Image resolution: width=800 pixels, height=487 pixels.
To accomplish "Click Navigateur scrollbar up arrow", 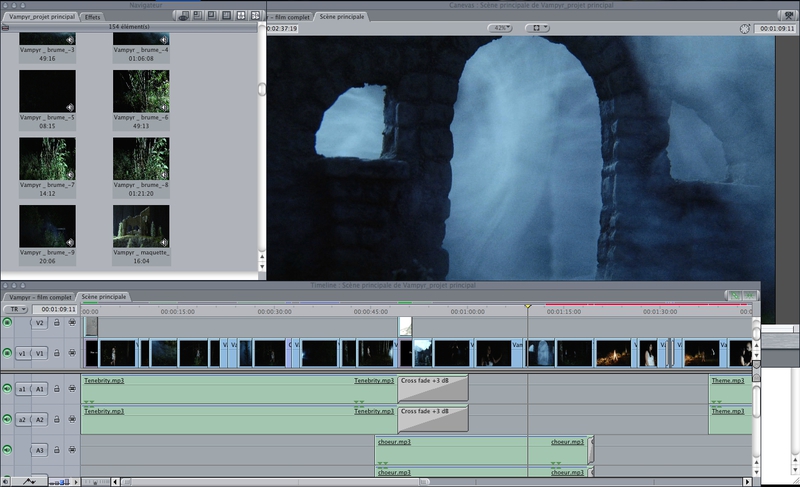I will 262,256.
